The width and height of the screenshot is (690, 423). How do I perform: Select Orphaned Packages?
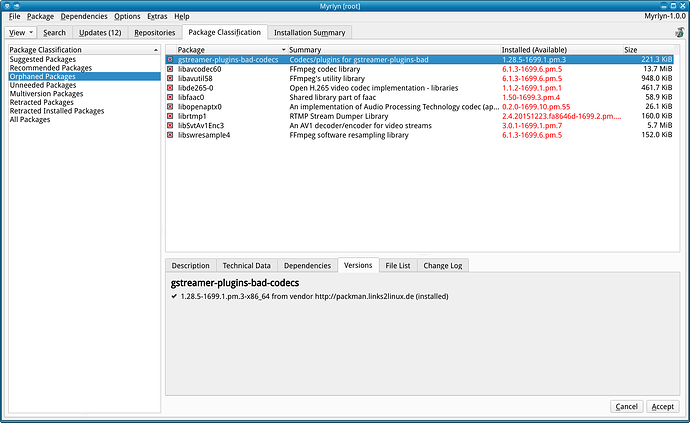84,77
